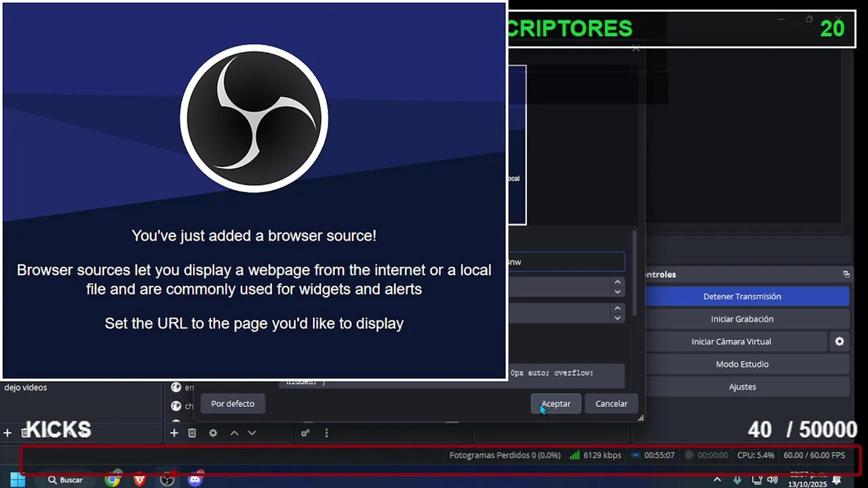Click the gray recording status dot
The width and height of the screenshot is (868, 488).
pyautogui.click(x=689, y=455)
